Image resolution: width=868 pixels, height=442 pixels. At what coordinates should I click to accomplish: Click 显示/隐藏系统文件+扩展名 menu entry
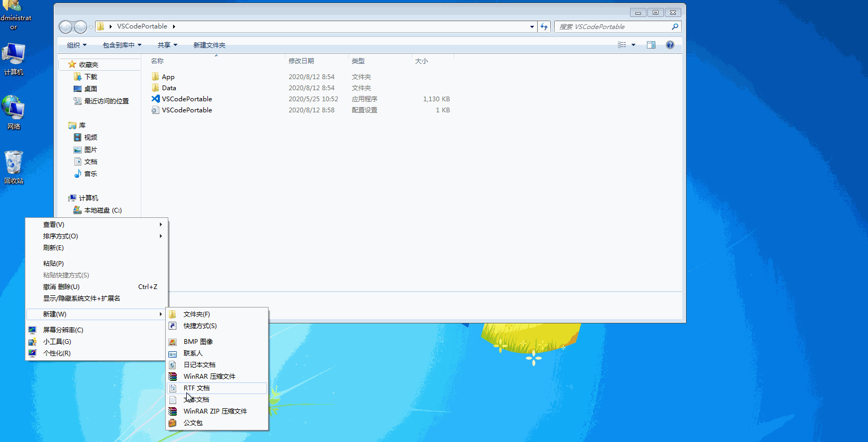click(x=97, y=299)
